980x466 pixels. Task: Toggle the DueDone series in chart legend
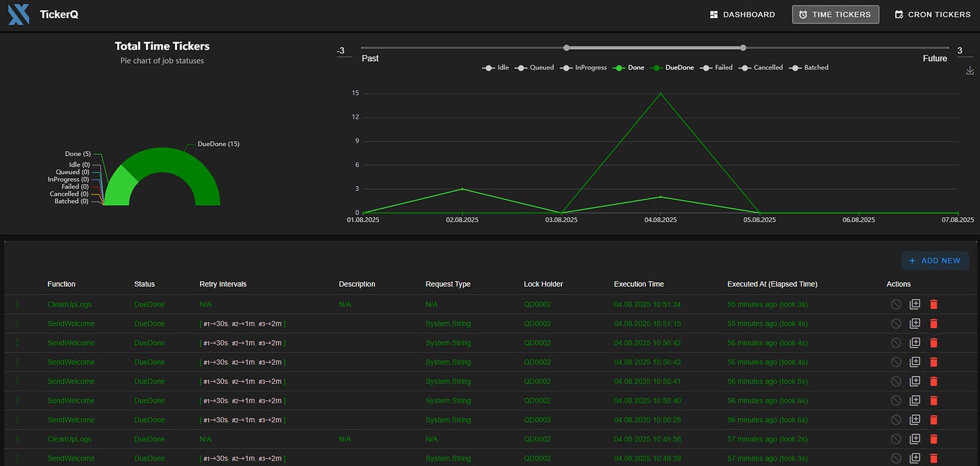pyautogui.click(x=673, y=68)
